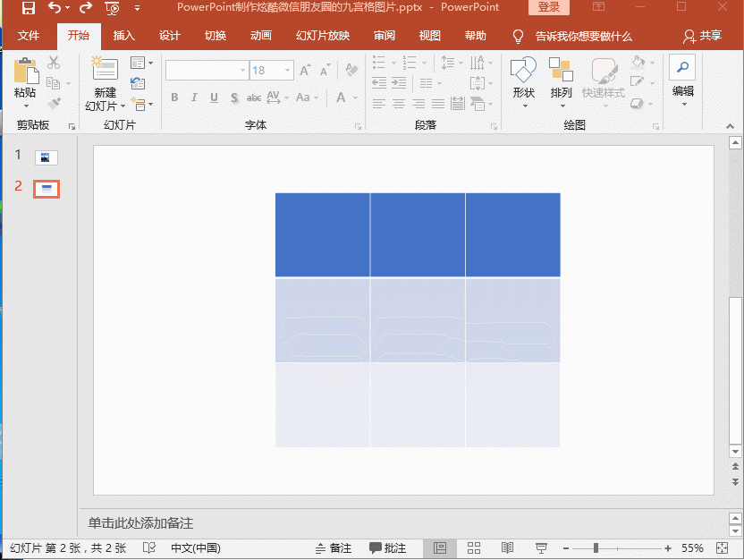Toggle strikethrough abc

coord(254,98)
